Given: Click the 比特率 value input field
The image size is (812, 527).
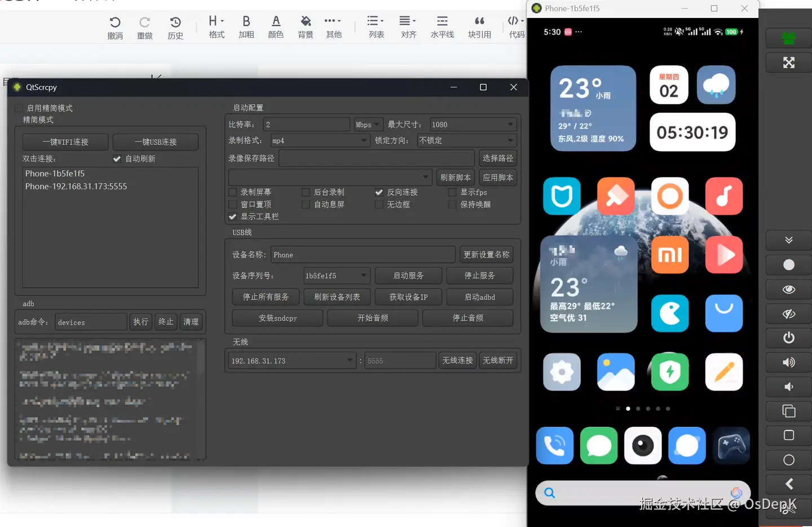Looking at the screenshot, I should coord(307,125).
